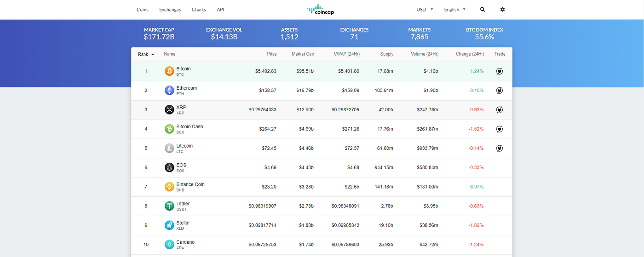The height and width of the screenshot is (257, 644).
Task: Click EOS supply 944.15m
Action: point(384,168)
